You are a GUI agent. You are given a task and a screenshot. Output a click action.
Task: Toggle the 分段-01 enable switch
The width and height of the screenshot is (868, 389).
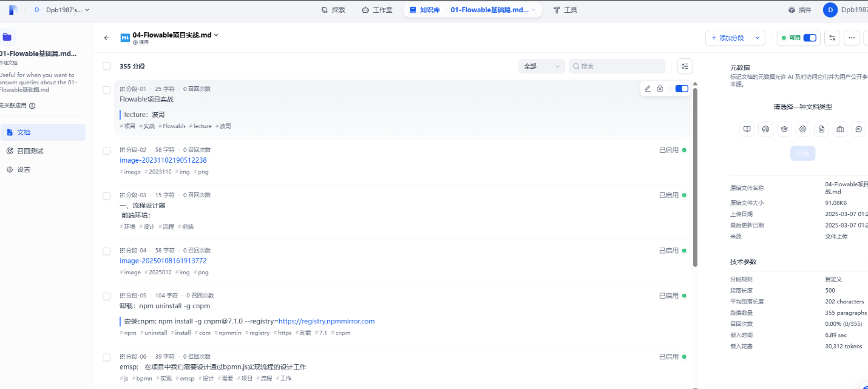click(682, 89)
